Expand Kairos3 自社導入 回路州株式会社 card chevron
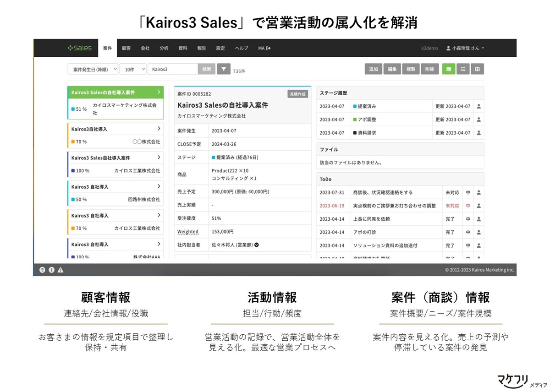 [159, 186]
